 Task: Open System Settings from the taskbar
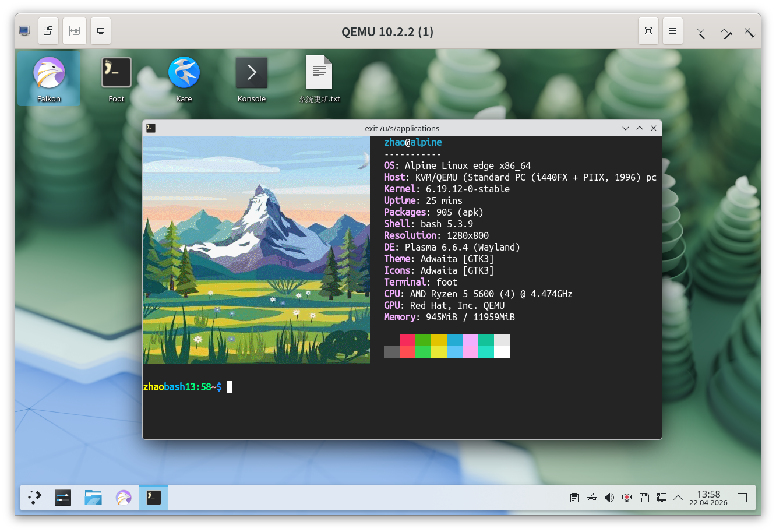click(x=63, y=498)
